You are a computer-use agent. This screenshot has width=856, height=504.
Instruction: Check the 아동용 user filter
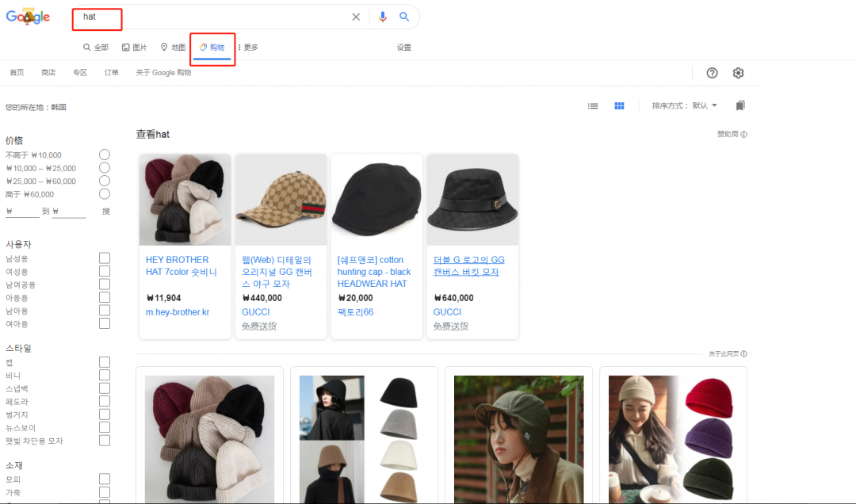point(105,298)
